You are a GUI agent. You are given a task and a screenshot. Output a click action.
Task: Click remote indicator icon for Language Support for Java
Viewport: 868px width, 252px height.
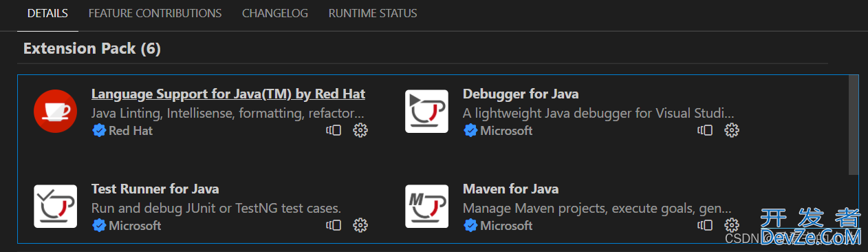334,130
